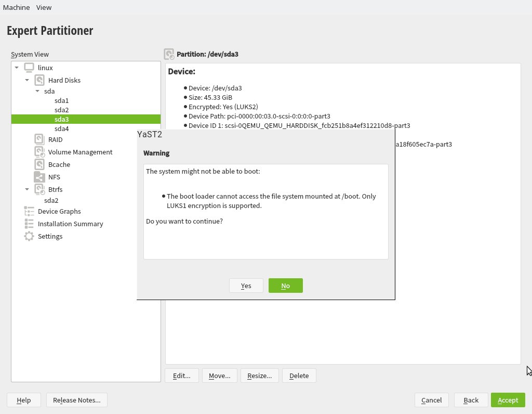Confirm warning with Yes button
Image resolution: width=532 pixels, height=414 pixels.
point(246,286)
